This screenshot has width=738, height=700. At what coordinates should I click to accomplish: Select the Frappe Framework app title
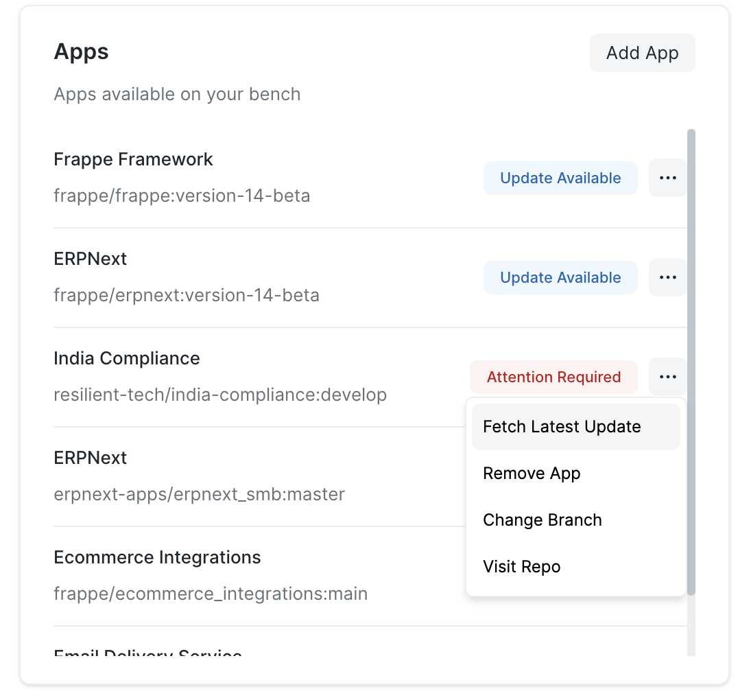coord(133,159)
